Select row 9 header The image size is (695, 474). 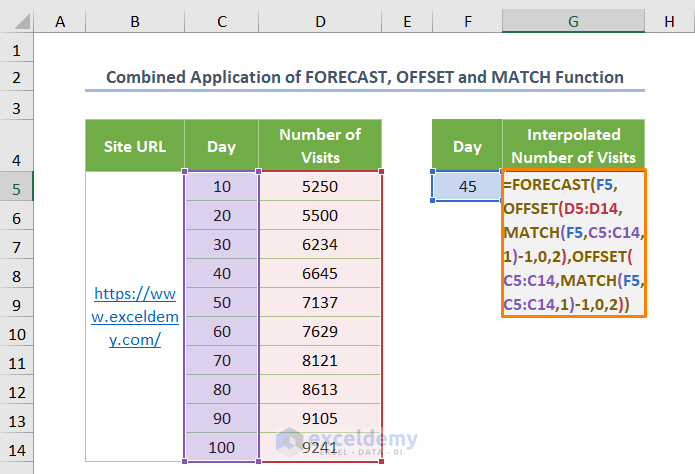click(x=17, y=302)
